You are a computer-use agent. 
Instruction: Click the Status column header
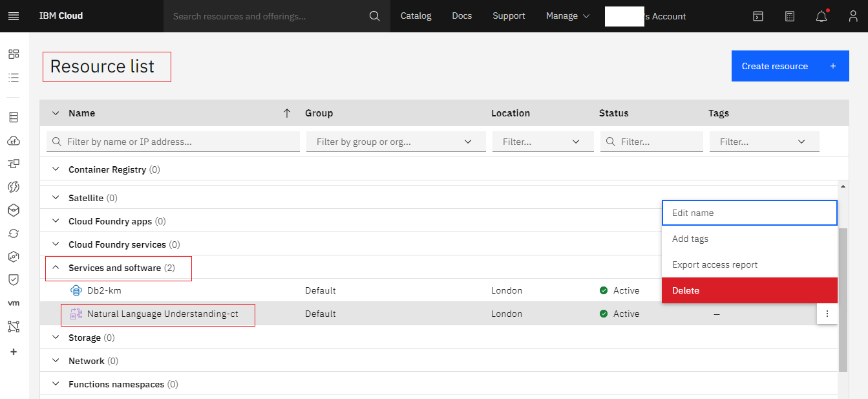click(614, 113)
